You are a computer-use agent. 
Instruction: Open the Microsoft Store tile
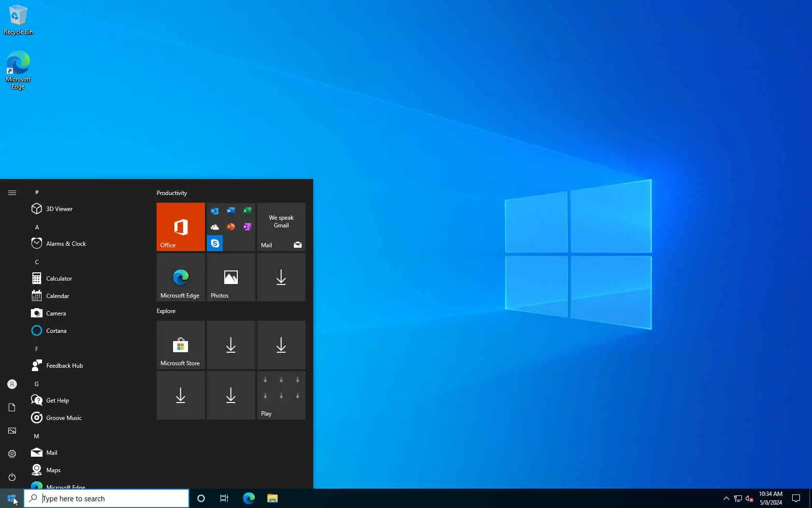point(181,345)
